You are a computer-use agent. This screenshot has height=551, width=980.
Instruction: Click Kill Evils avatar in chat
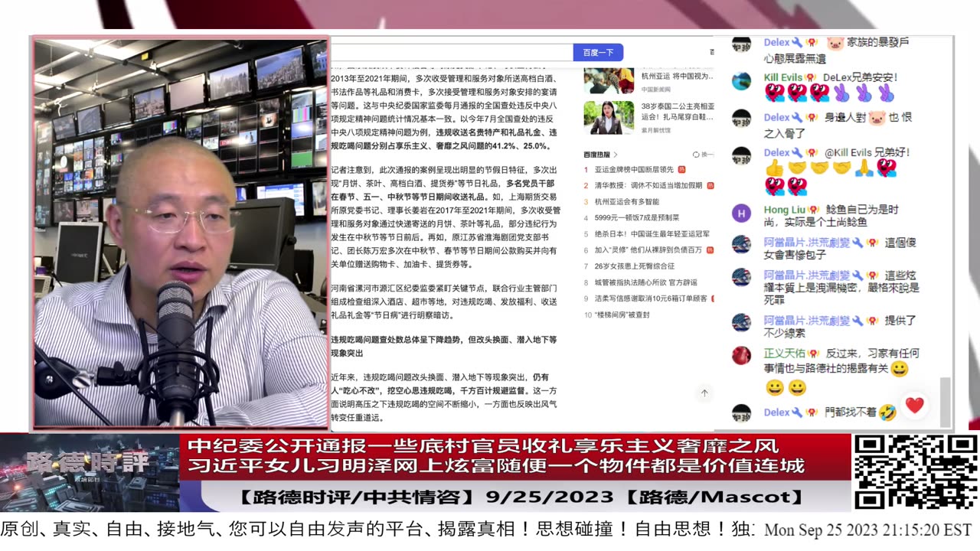(x=741, y=82)
